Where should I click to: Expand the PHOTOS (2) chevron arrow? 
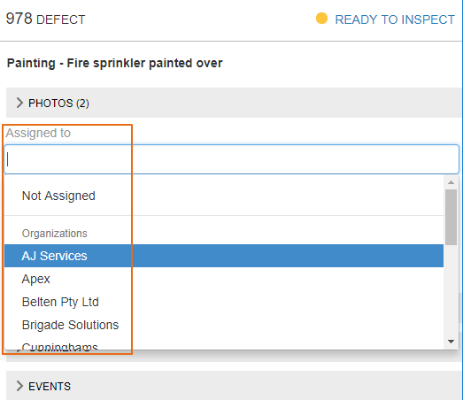(20, 103)
